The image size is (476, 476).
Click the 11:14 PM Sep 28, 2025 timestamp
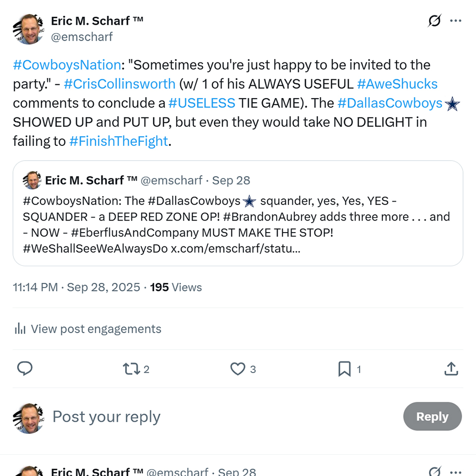[x=76, y=287]
